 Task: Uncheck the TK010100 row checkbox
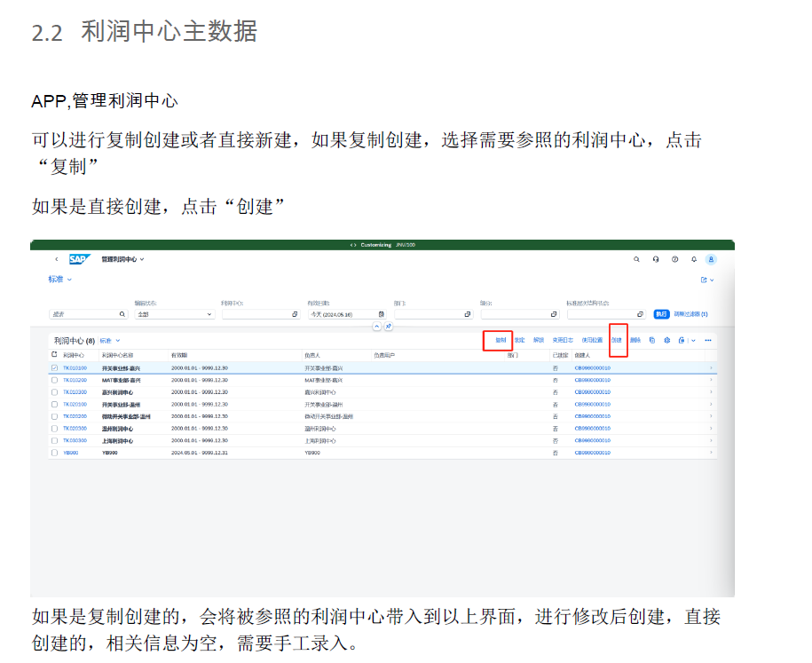coord(54,367)
